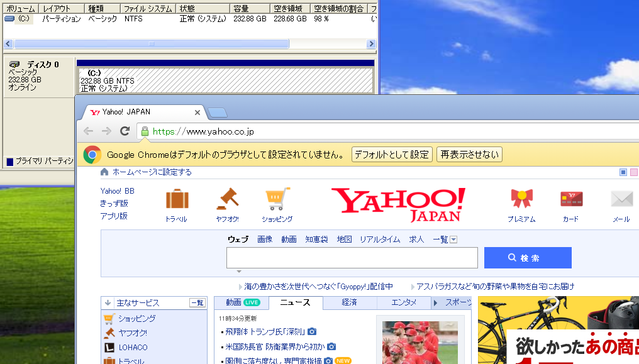This screenshot has width=639, height=364.
Task: Click デフォルトとして設定 button
Action: coord(392,155)
